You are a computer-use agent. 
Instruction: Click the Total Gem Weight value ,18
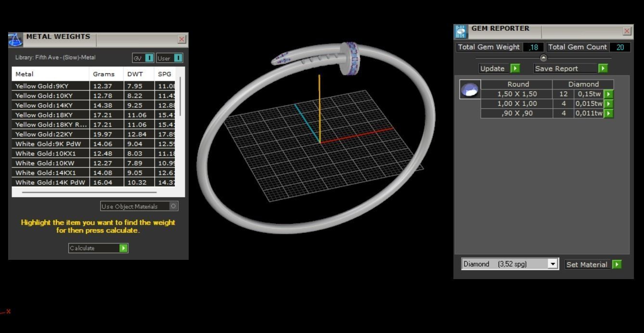[x=533, y=47]
